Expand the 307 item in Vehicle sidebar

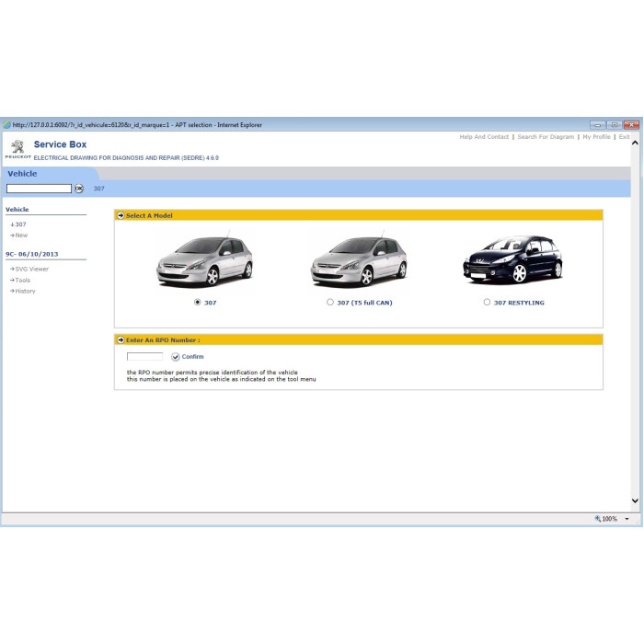tap(18, 224)
